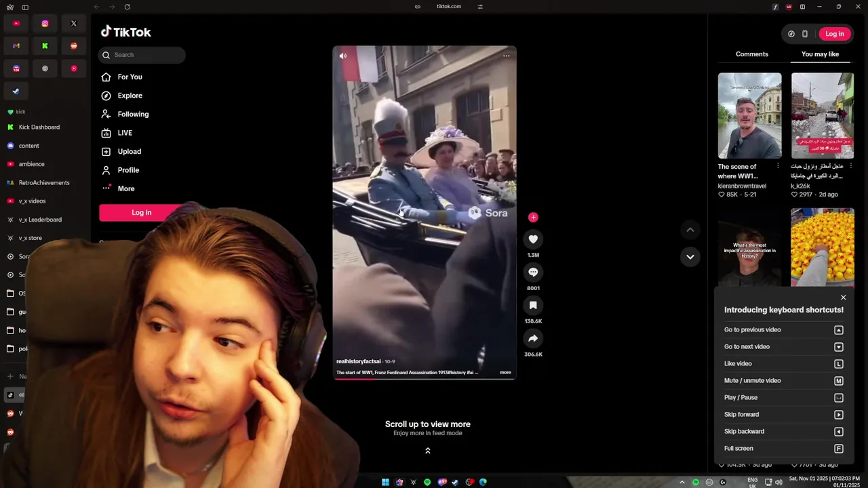Screen dimensions: 868x488
Task: Open the kieranbrowntravel username link
Action: tap(742, 186)
